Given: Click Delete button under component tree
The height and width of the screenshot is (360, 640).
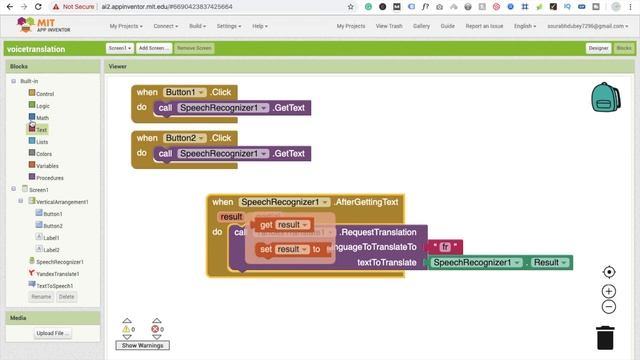Looking at the screenshot, I should 66,297.
